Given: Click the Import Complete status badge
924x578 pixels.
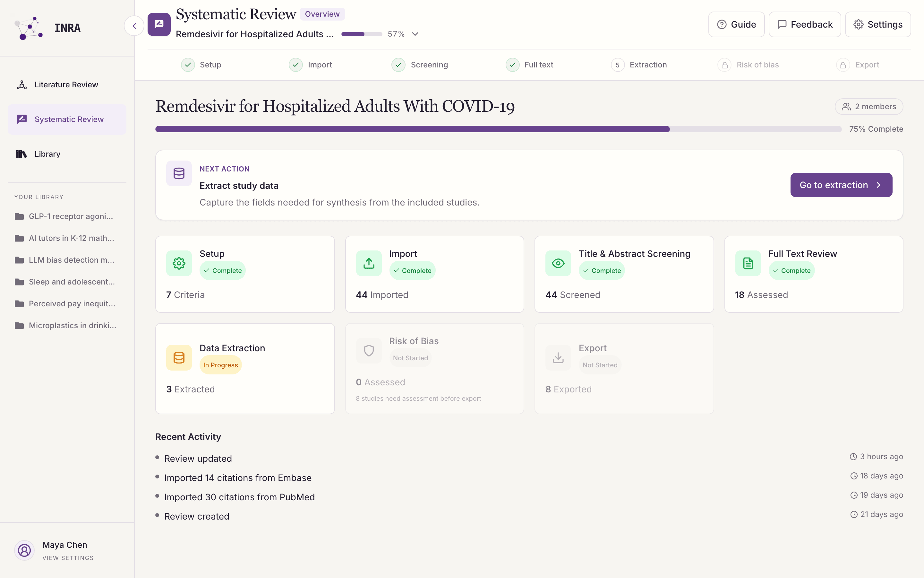Looking at the screenshot, I should [412, 271].
